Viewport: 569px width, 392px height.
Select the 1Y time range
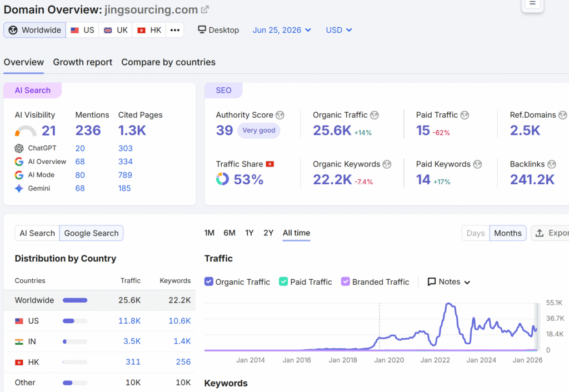249,233
